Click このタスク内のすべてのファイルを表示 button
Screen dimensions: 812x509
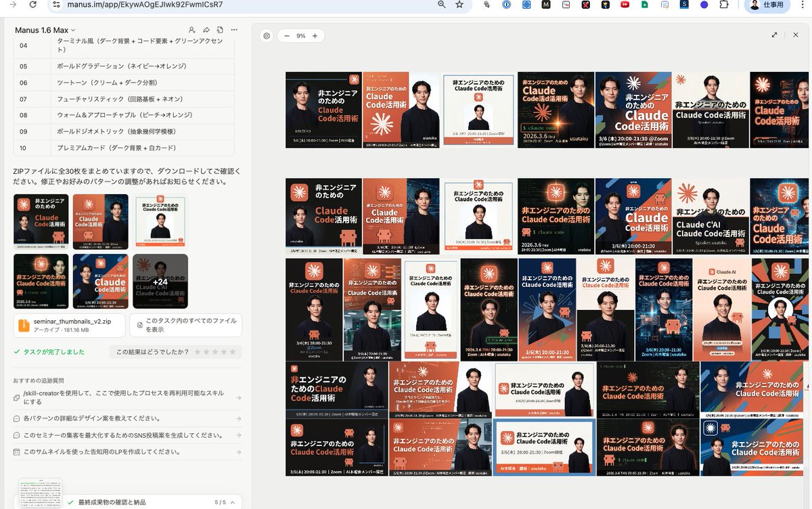coord(185,325)
